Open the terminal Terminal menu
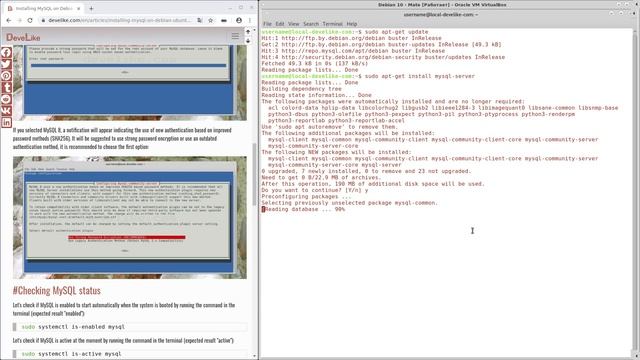640x360 pixels. click(332, 24)
